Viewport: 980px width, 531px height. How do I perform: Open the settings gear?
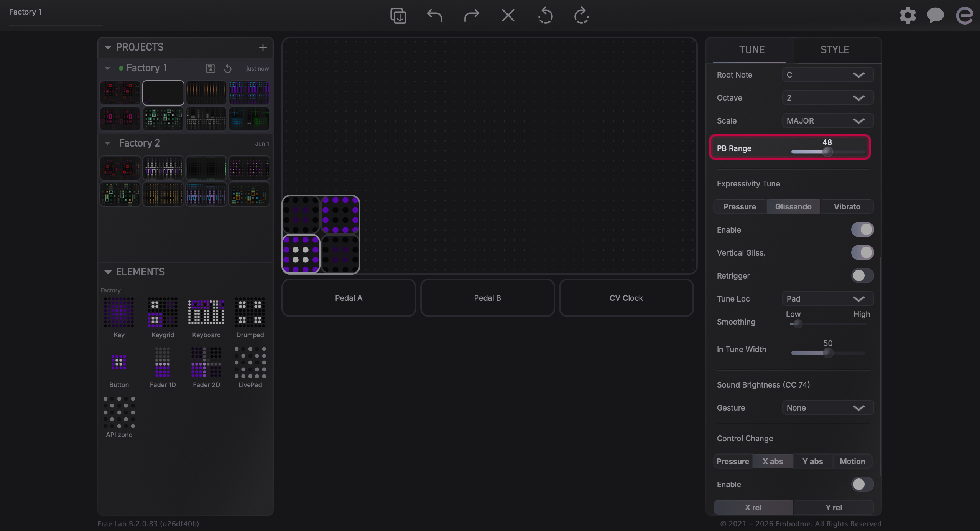908,16
